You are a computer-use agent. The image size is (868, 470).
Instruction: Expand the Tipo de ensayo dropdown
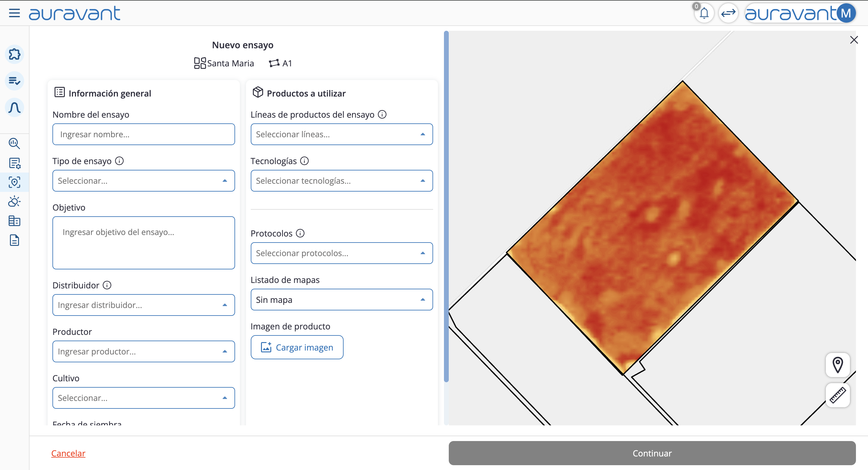143,181
